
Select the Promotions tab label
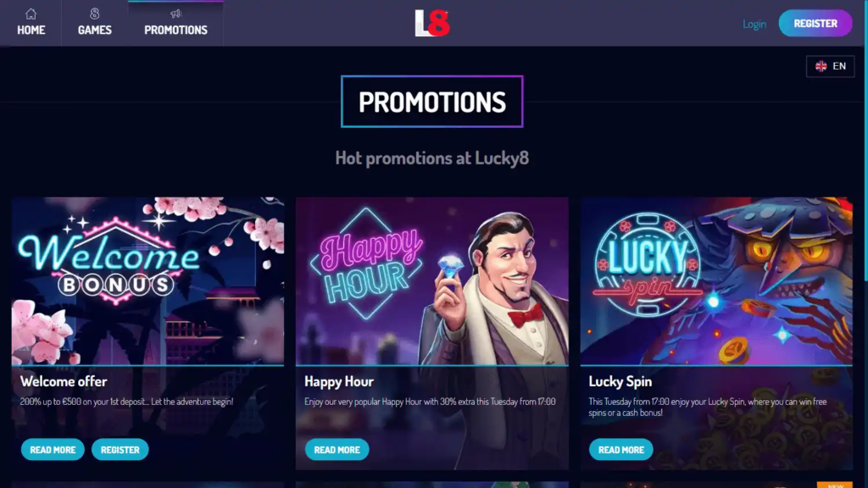pyautogui.click(x=176, y=30)
